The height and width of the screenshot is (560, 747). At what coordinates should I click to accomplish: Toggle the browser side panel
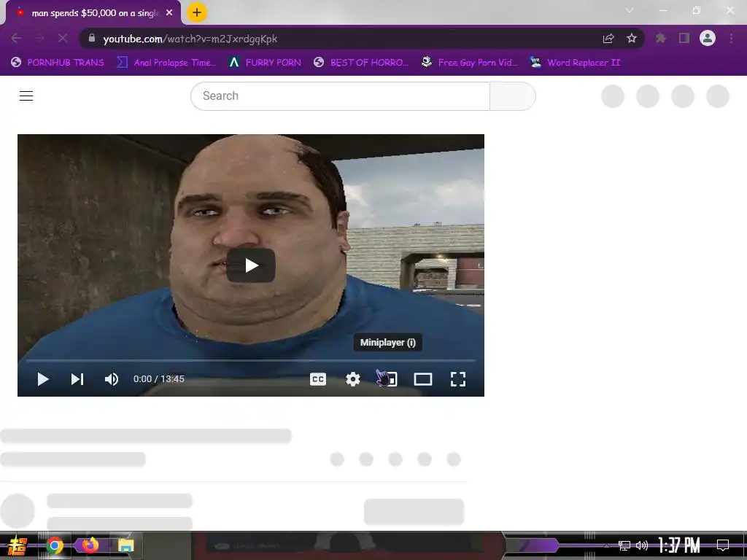pos(684,38)
